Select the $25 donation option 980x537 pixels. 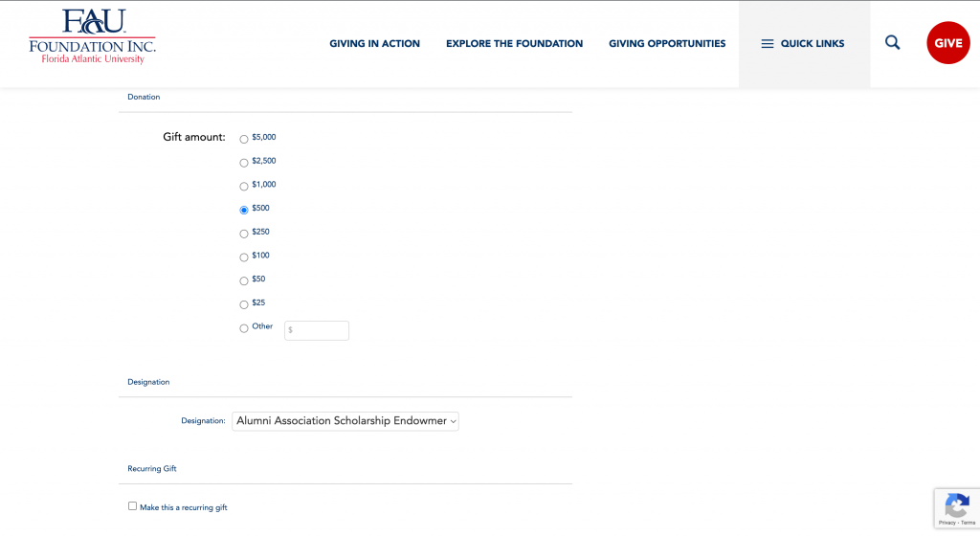point(244,304)
